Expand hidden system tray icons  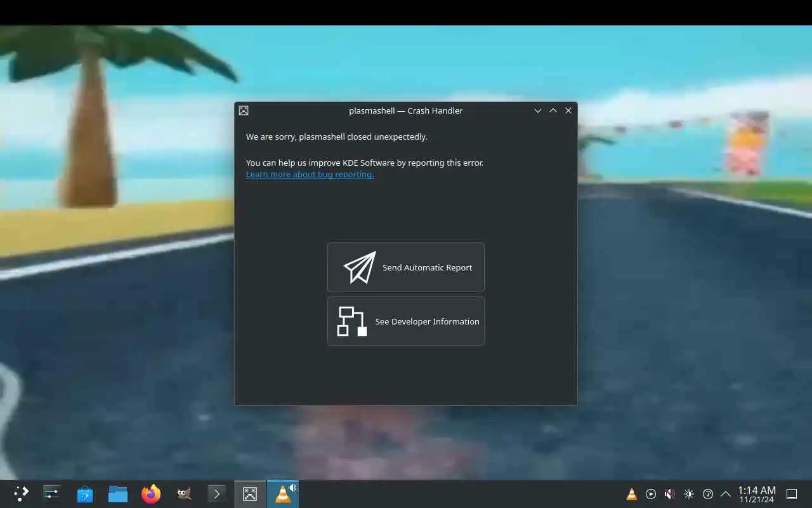(x=726, y=494)
